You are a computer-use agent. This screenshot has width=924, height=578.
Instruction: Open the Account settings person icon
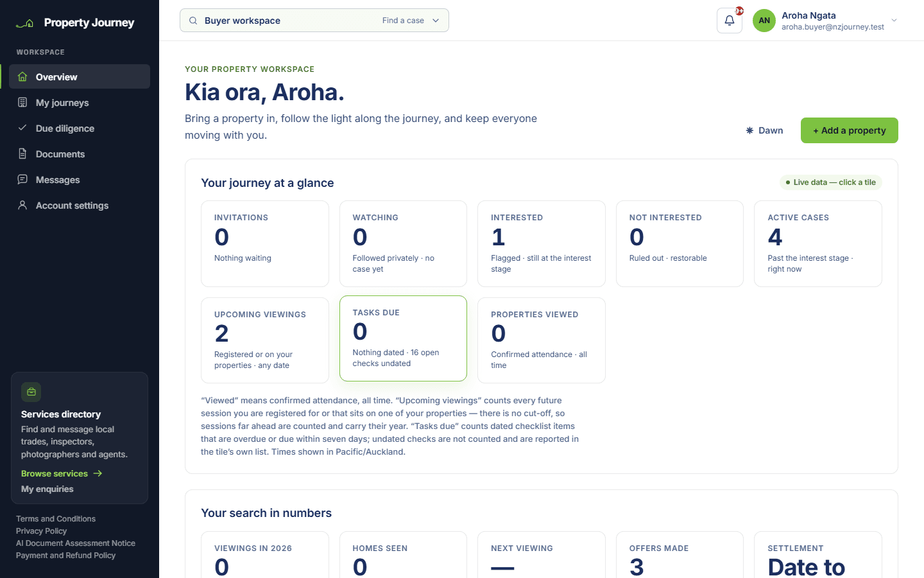(22, 205)
